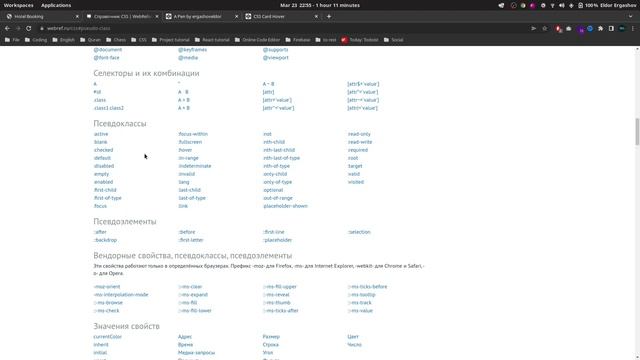Open the Workspaces menu
The width and height of the screenshot is (640, 360).
tap(18, 5)
